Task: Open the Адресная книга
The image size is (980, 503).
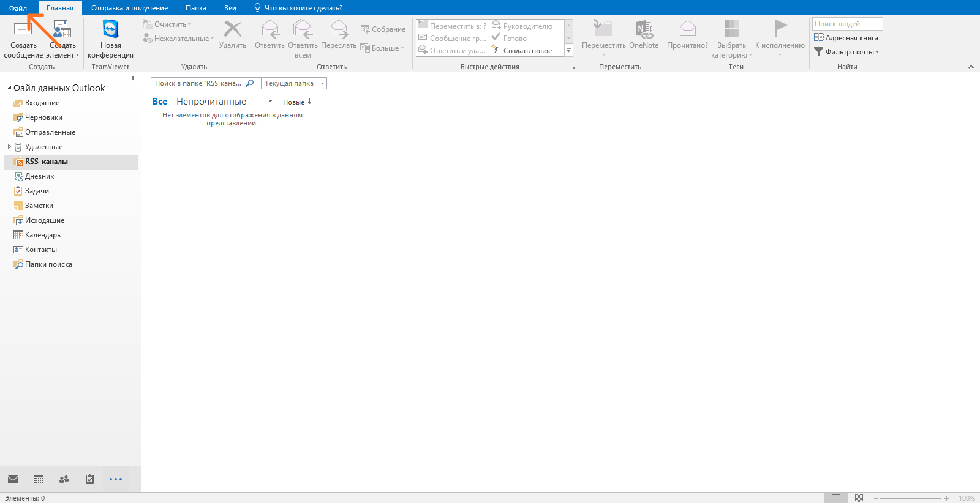Action: coord(846,38)
